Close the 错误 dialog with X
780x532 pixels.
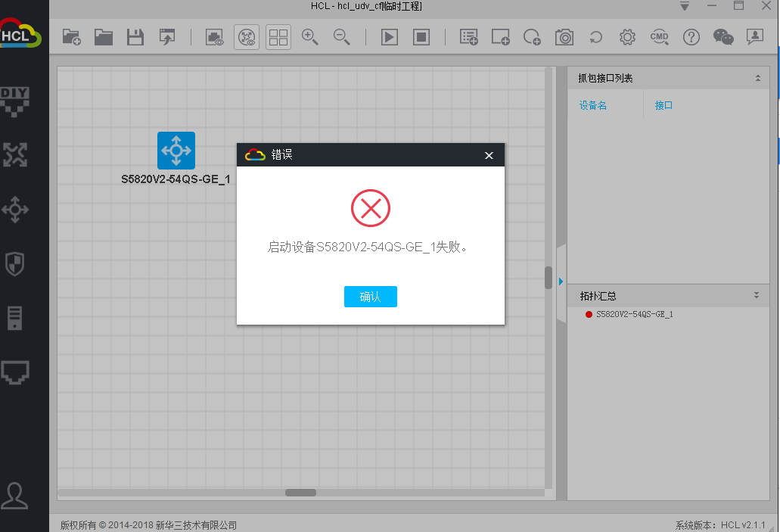[x=489, y=155]
